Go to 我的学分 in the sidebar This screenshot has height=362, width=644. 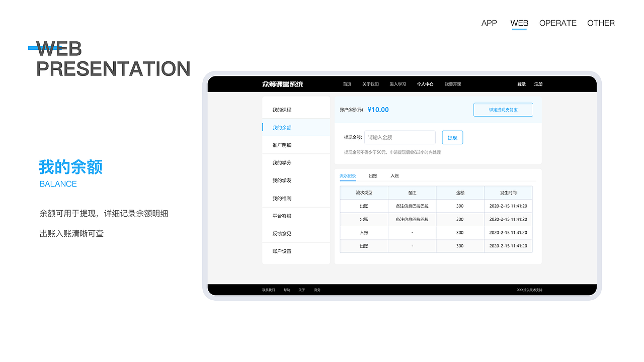coord(296,162)
